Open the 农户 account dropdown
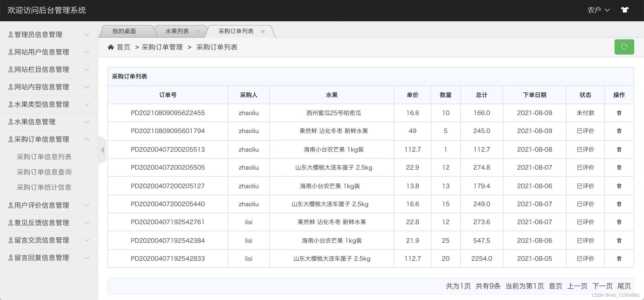The image size is (644, 300). pyautogui.click(x=598, y=10)
